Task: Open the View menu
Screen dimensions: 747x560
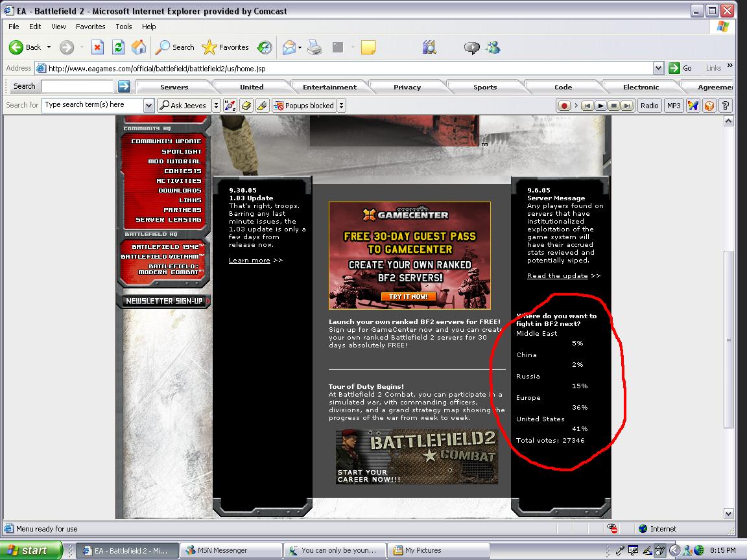Action: pyautogui.click(x=58, y=27)
